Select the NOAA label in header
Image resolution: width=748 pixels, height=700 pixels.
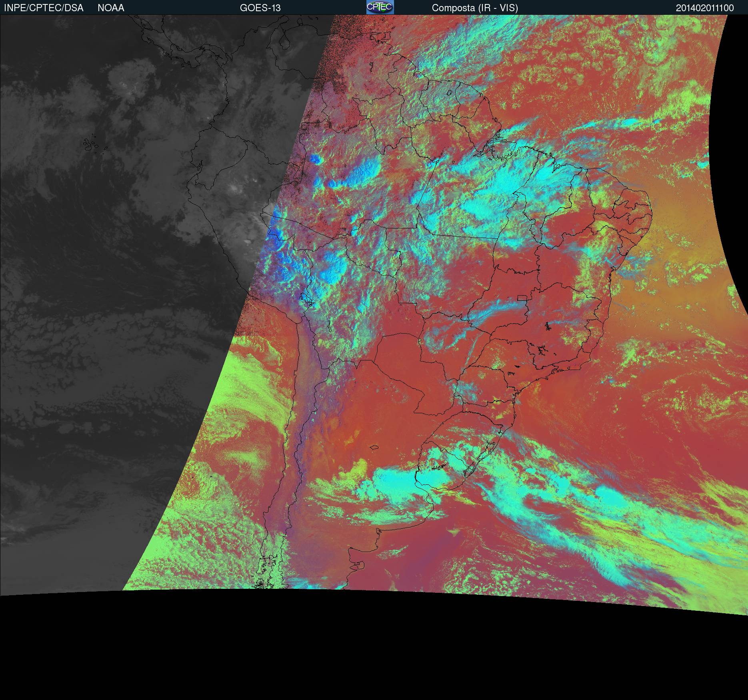point(111,8)
